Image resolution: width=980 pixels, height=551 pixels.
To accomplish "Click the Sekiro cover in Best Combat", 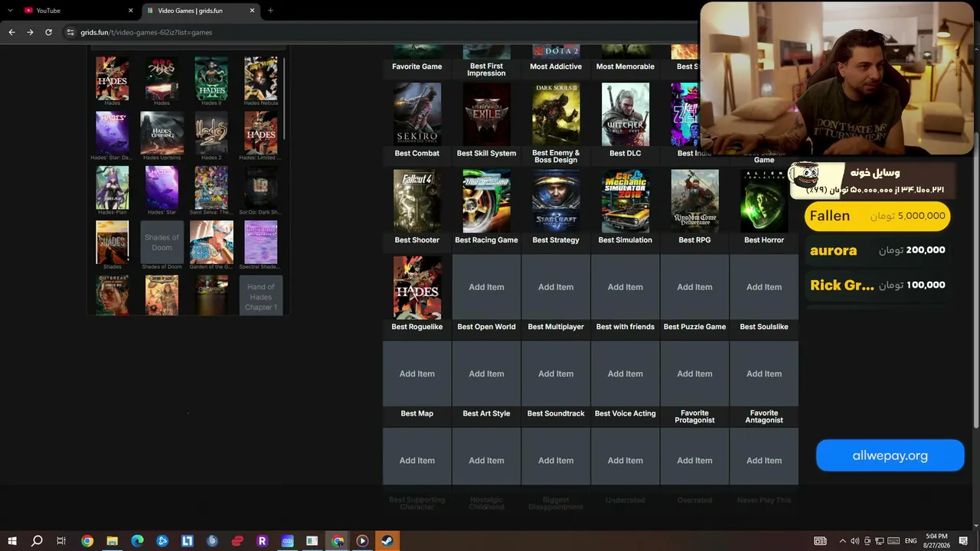I will [x=417, y=114].
